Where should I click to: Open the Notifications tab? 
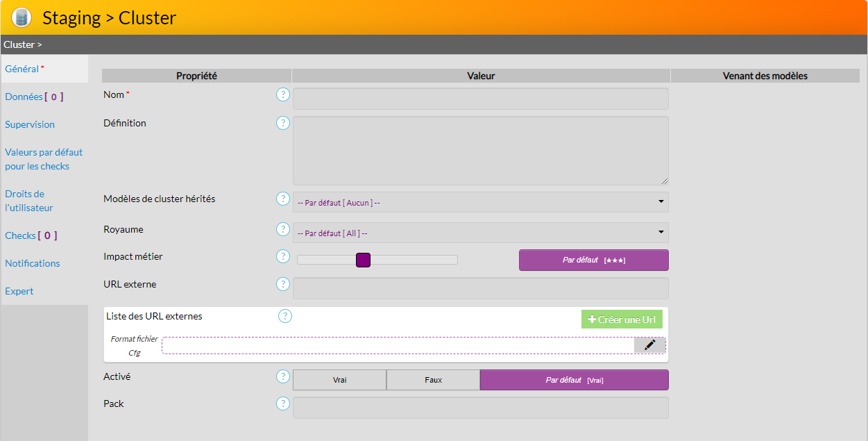[33, 263]
